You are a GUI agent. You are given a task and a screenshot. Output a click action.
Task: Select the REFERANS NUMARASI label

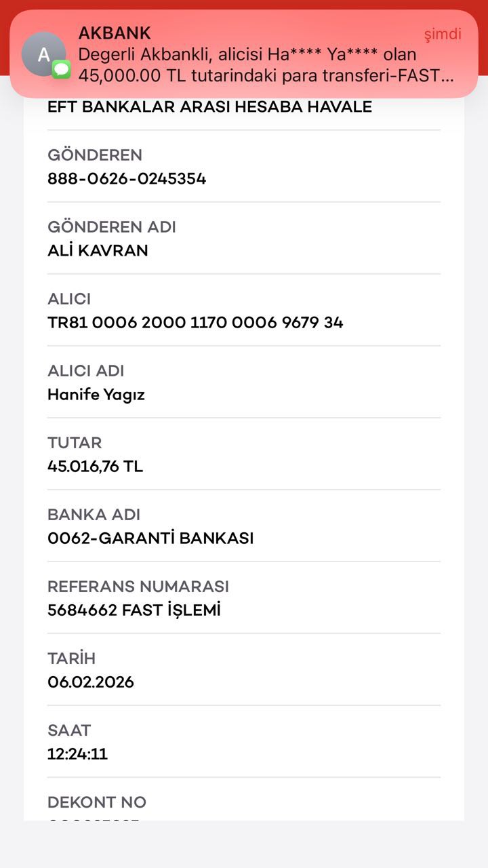point(138,587)
